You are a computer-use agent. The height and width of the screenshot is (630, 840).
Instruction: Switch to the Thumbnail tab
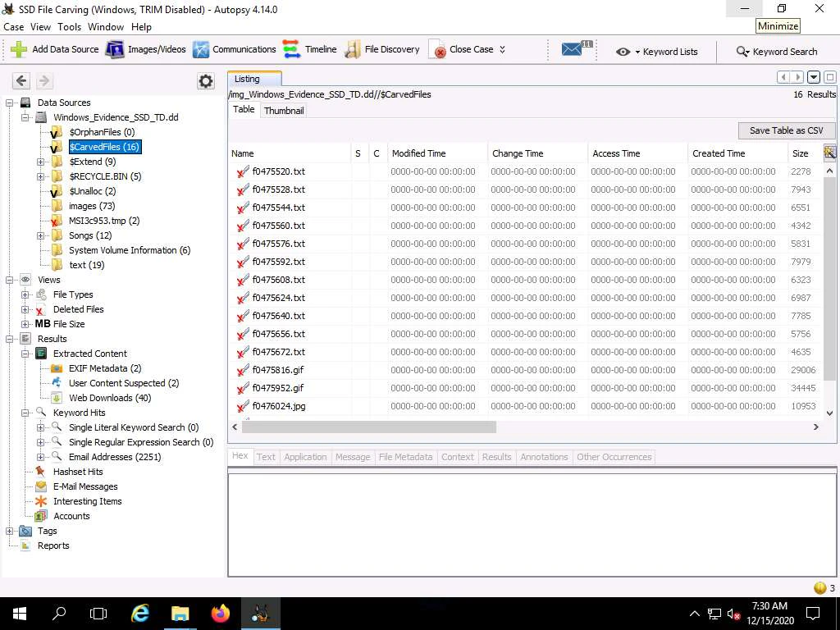(x=284, y=111)
